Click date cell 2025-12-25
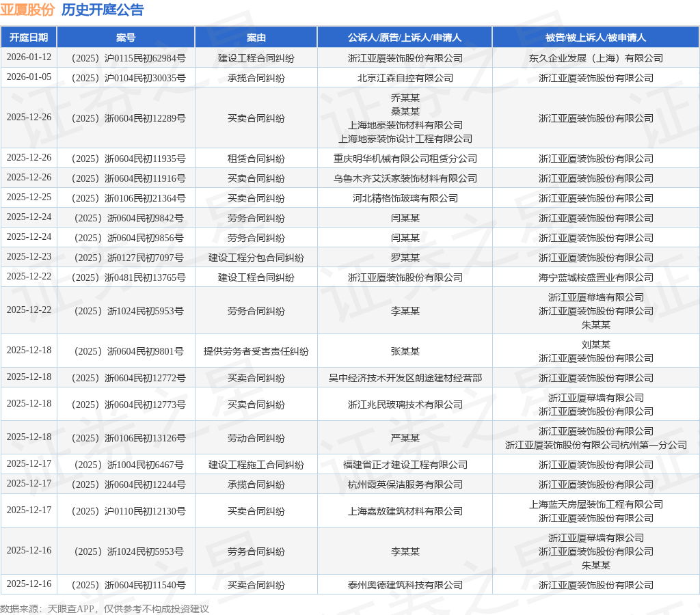The width and height of the screenshot is (700, 615). (29, 197)
